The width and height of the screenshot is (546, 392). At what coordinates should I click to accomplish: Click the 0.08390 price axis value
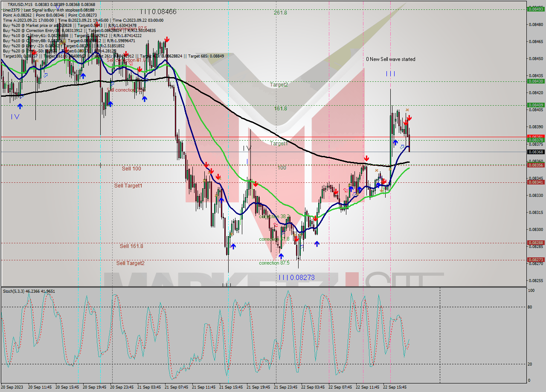point(536,127)
